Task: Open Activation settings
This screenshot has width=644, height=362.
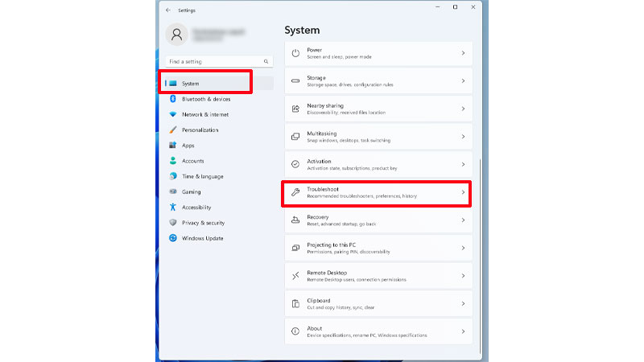Action: [x=378, y=164]
